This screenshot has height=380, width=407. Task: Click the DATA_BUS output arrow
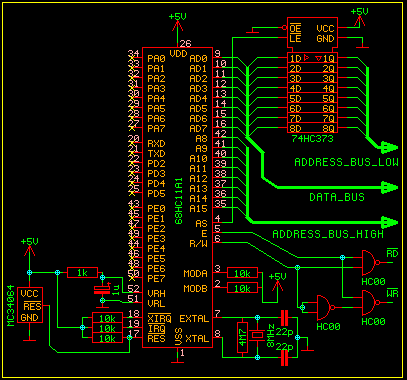point(389,187)
